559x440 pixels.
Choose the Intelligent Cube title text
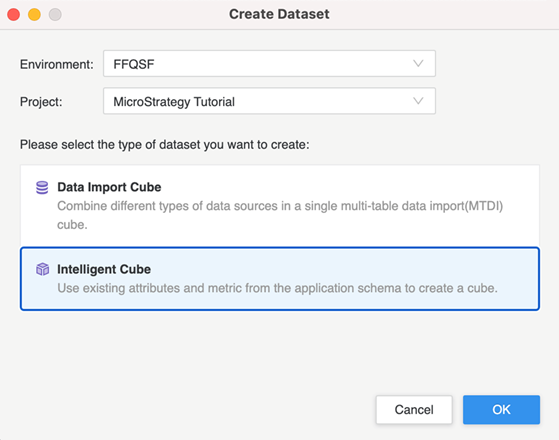click(x=104, y=269)
